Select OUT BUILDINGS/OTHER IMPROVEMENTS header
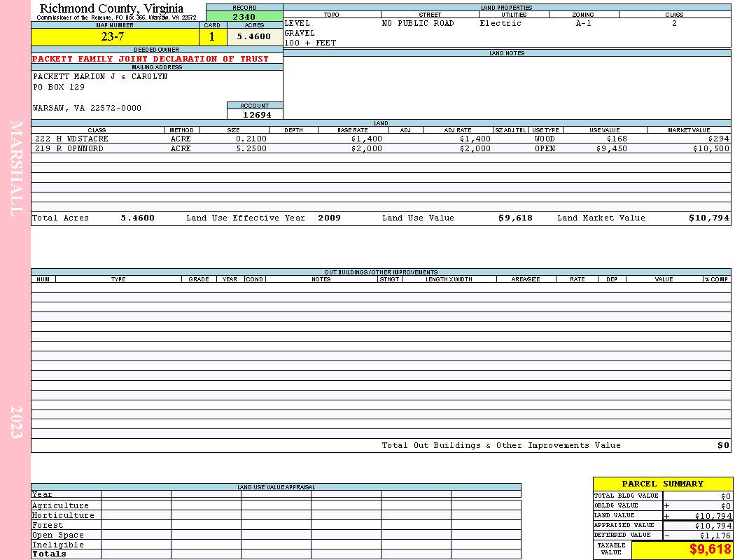The image size is (735, 560). click(x=381, y=272)
